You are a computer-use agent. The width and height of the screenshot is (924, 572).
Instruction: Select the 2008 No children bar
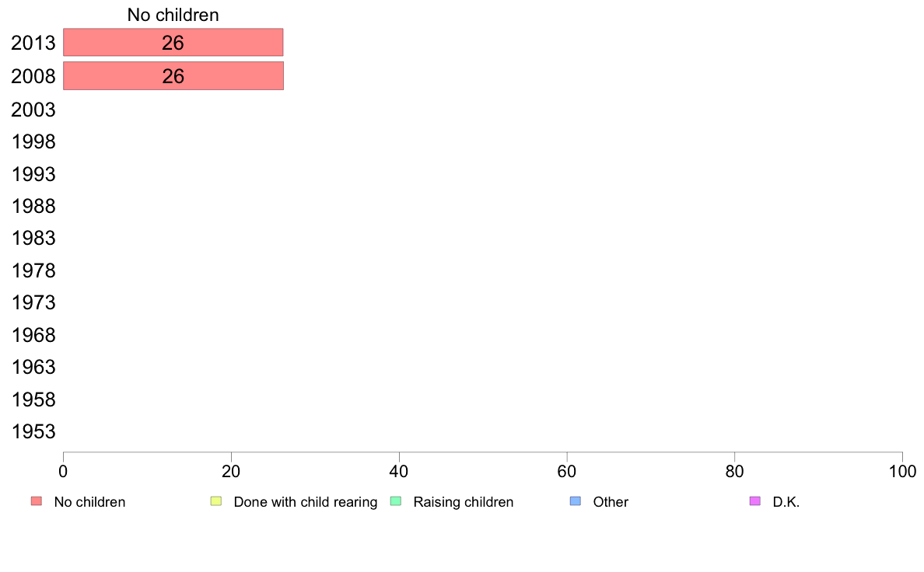[x=173, y=76]
